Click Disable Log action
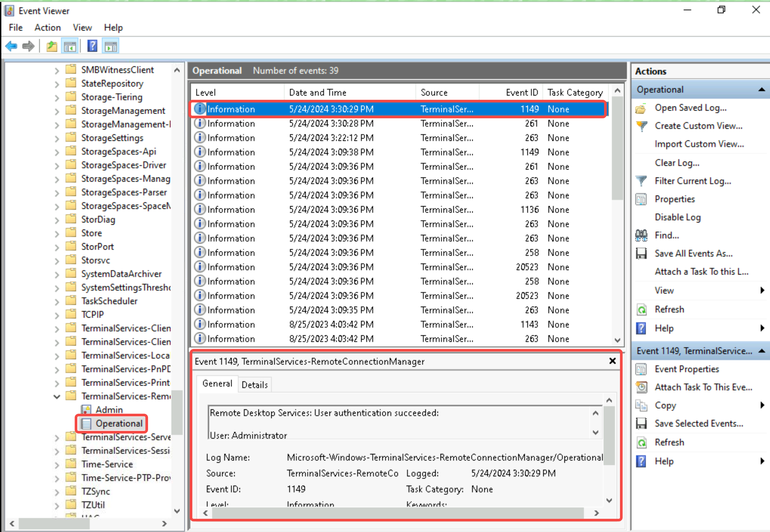The height and width of the screenshot is (532, 770). (678, 217)
